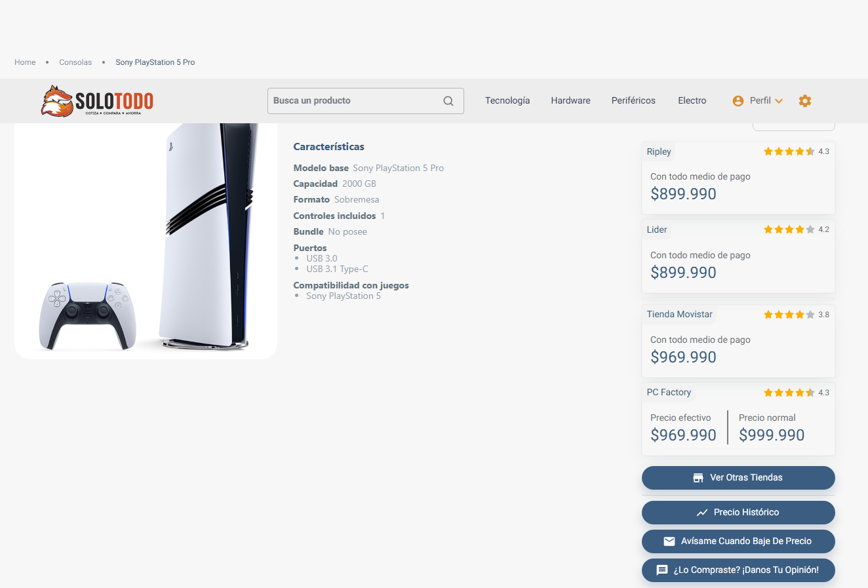
Task: Click the Capacidad value 2000 GB
Action: (x=359, y=184)
